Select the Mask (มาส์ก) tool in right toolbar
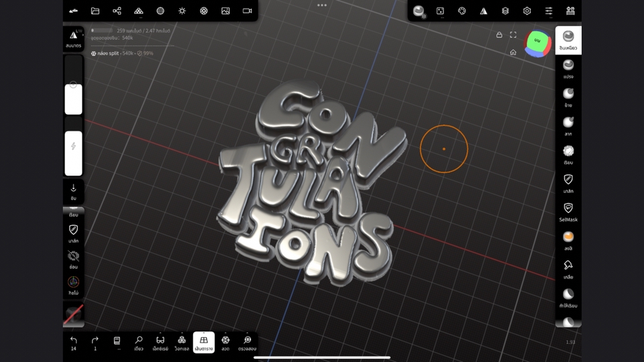The width and height of the screenshot is (644, 362). tap(568, 184)
